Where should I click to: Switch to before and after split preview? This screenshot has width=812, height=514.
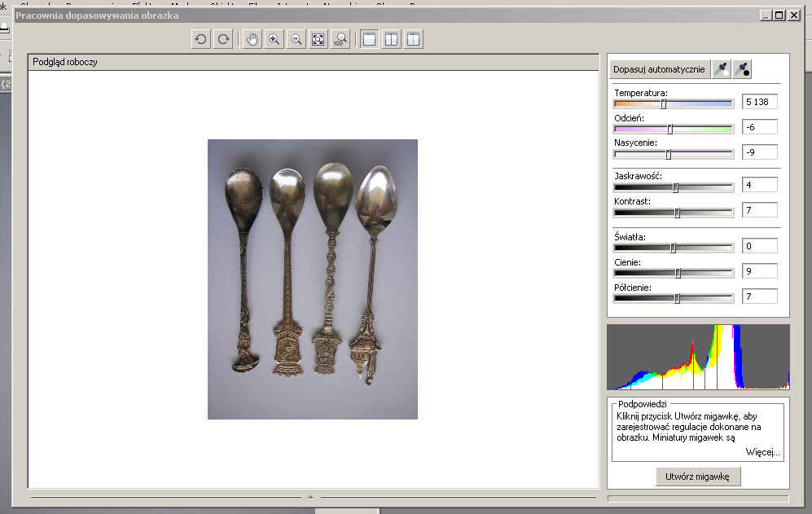pyautogui.click(x=414, y=39)
